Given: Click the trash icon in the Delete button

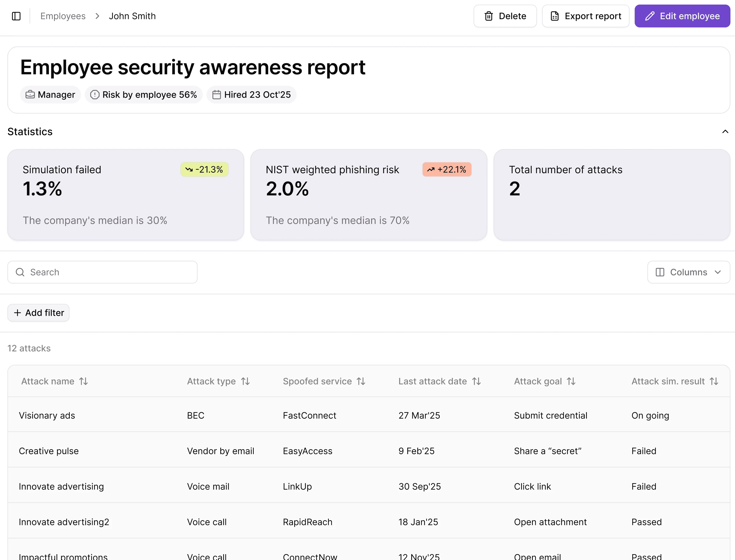Looking at the screenshot, I should click(489, 16).
